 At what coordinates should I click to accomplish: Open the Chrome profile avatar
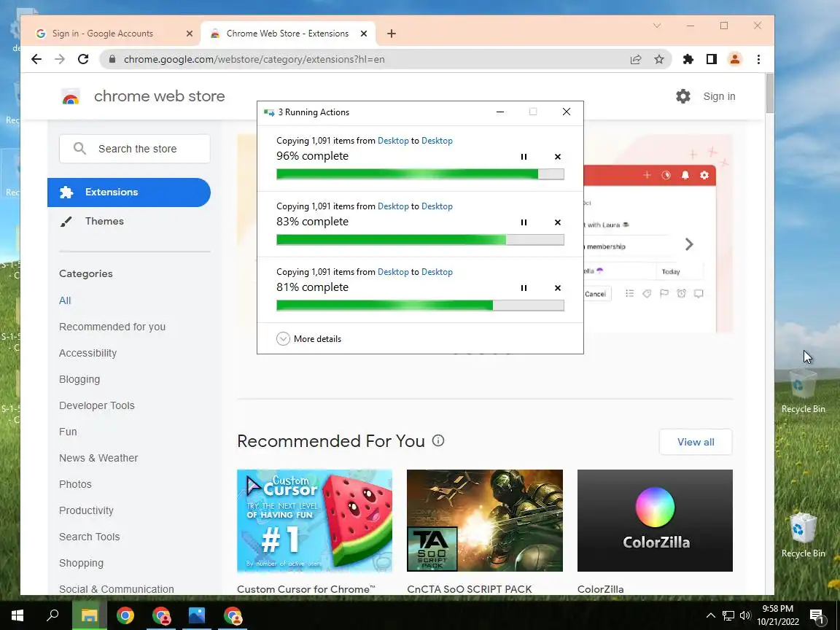click(735, 59)
